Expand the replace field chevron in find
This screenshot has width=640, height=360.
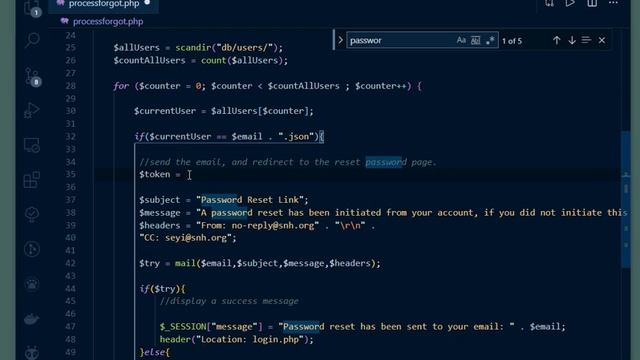click(340, 40)
